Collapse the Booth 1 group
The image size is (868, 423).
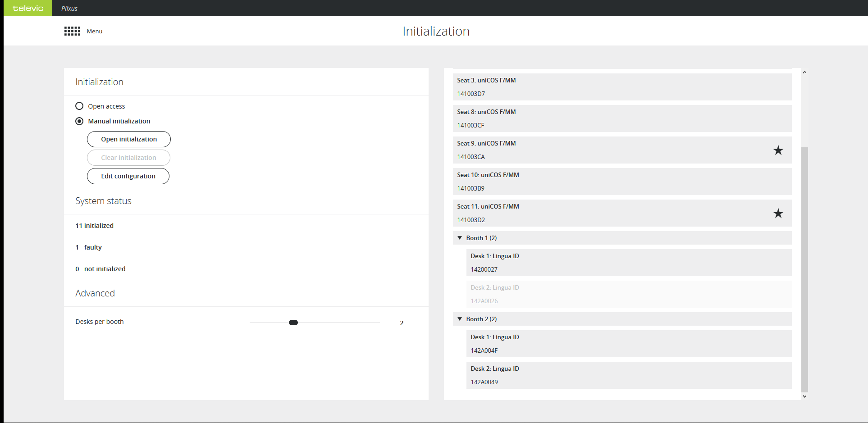[x=460, y=238]
